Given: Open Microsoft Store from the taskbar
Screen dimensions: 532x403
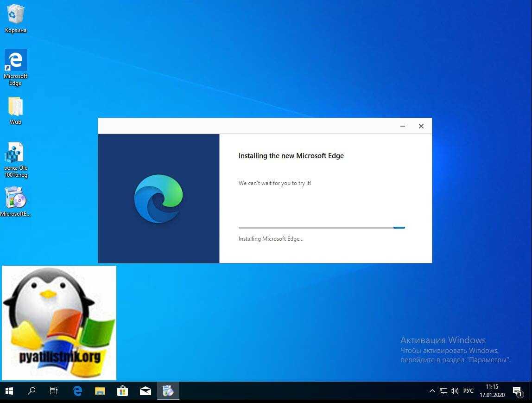Looking at the screenshot, I should tap(122, 391).
